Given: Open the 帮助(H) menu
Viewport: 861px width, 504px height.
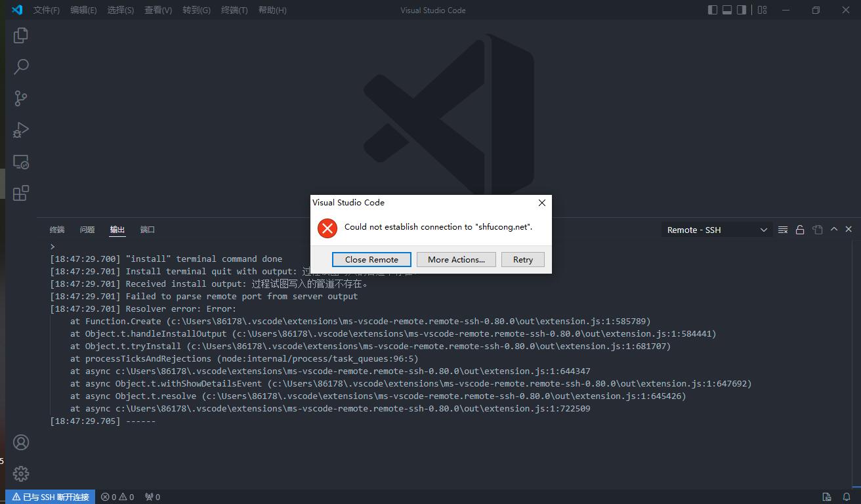Looking at the screenshot, I should pyautogui.click(x=272, y=10).
